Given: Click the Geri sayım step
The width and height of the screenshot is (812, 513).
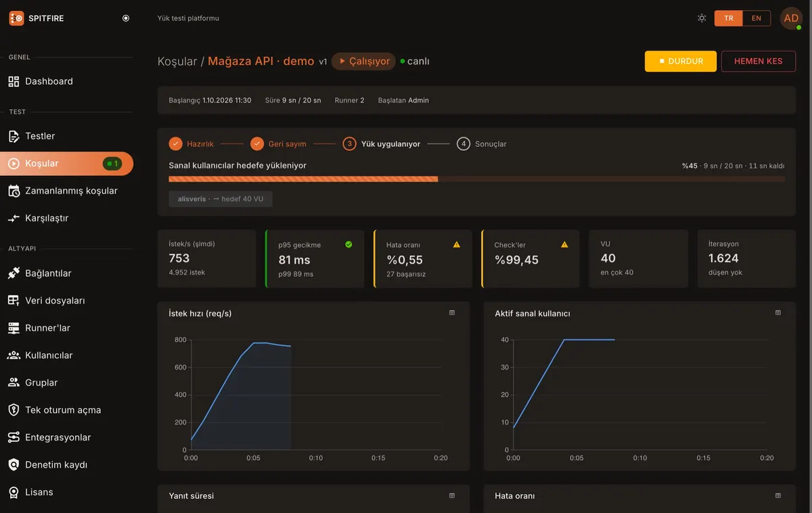Looking at the screenshot, I should pyautogui.click(x=278, y=144).
